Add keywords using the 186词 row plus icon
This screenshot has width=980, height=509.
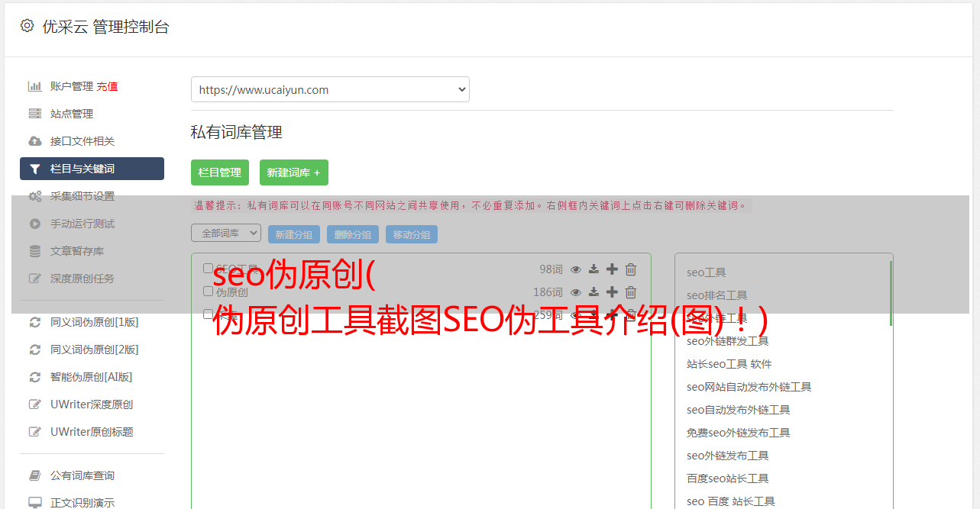tap(612, 292)
